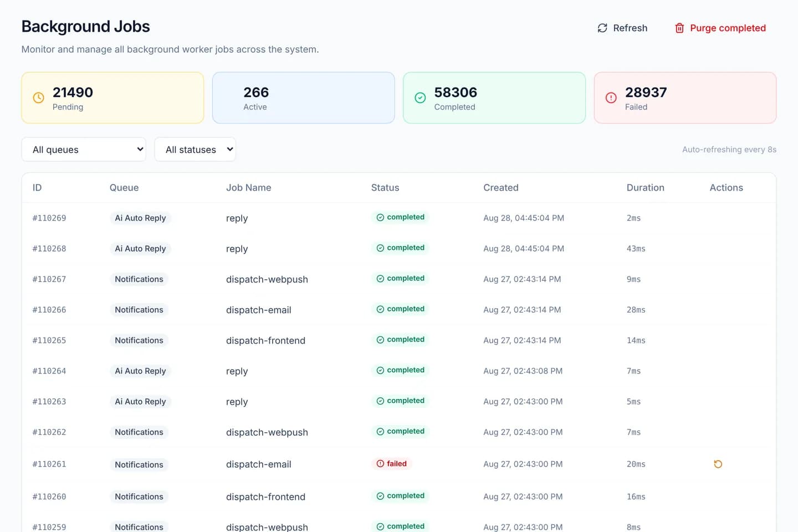Click job ID #110265
Viewport: 798px width, 532px height.
pos(49,340)
